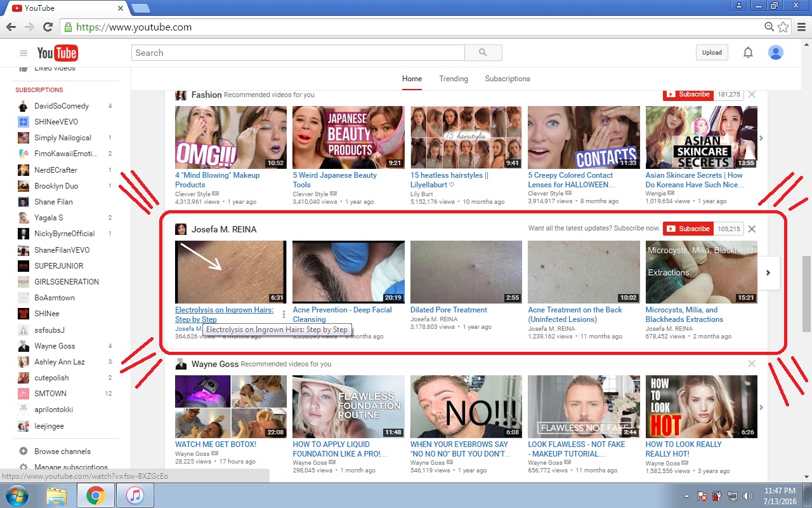Open options for the Electrolysis on Ingrown Hairs video
Screen dimensions: 812x508
pyautogui.click(x=284, y=314)
